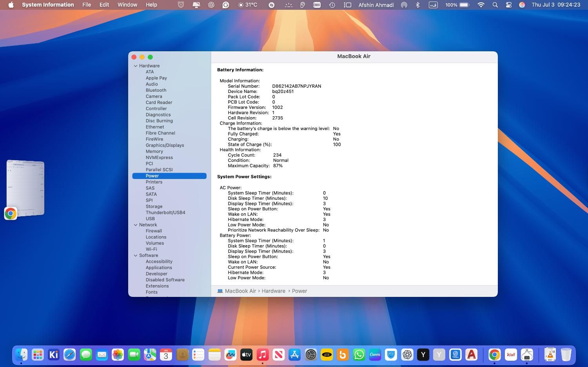The height and width of the screenshot is (367, 588).
Task: Launch Freeform from the Dock
Action: [x=230, y=355]
